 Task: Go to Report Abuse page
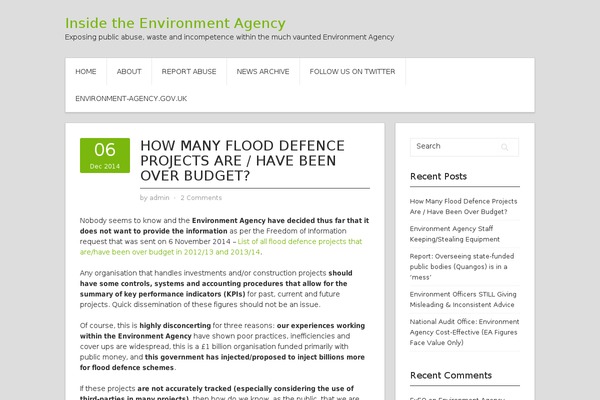(x=189, y=72)
